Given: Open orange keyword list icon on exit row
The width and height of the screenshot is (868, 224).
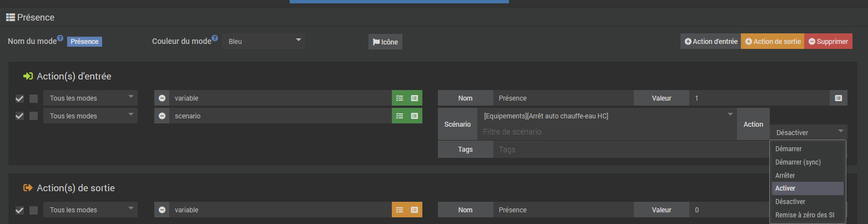Looking at the screenshot, I should click(x=400, y=210).
